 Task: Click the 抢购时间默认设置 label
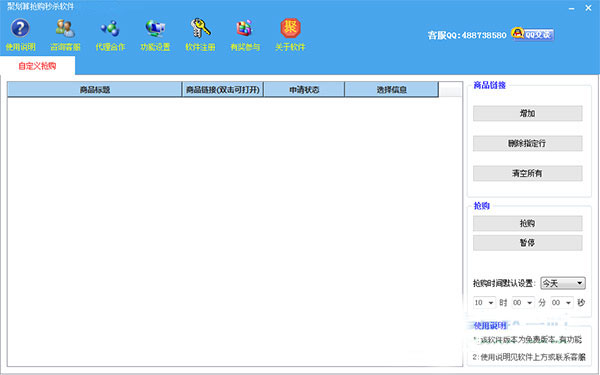(505, 284)
